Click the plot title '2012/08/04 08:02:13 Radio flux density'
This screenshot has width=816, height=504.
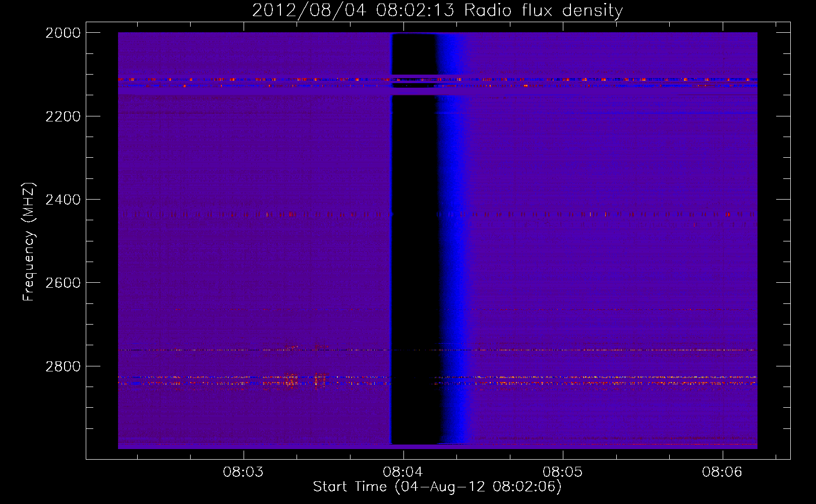[437, 10]
